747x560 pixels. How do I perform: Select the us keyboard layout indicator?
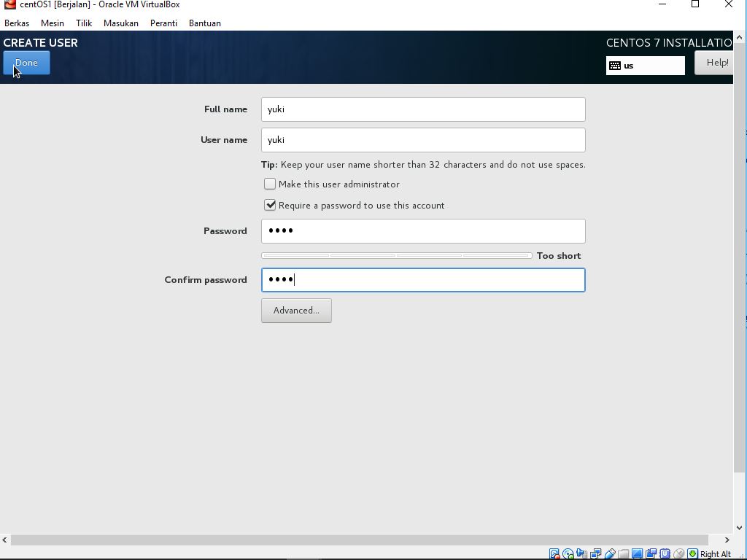[645, 66]
